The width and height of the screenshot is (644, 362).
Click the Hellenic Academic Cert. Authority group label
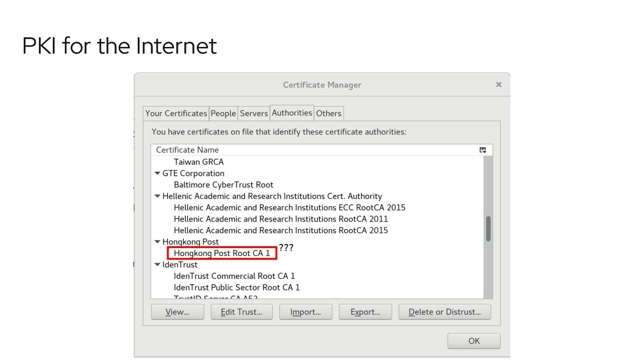(x=272, y=196)
